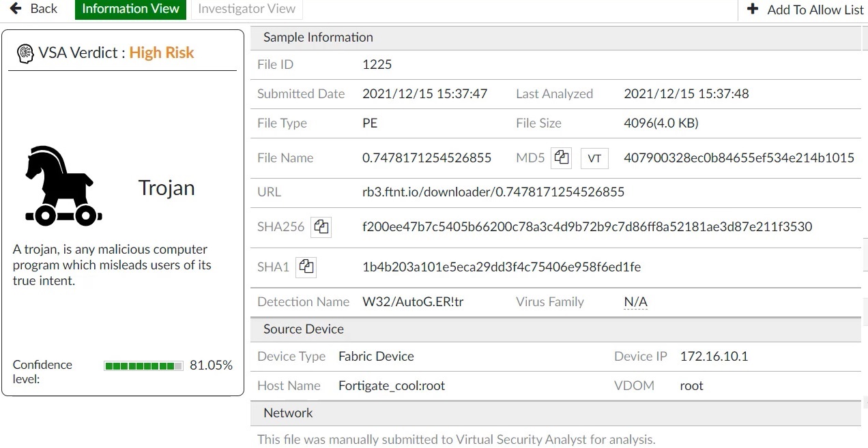868x448 pixels.
Task: Click the confidence level progress bar
Action: (143, 366)
